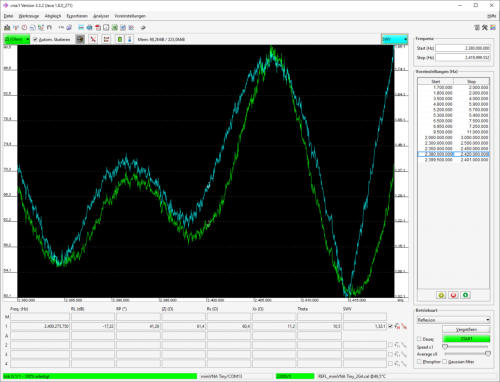Click the red X marker tool icon
500x382 pixels.
[93, 39]
